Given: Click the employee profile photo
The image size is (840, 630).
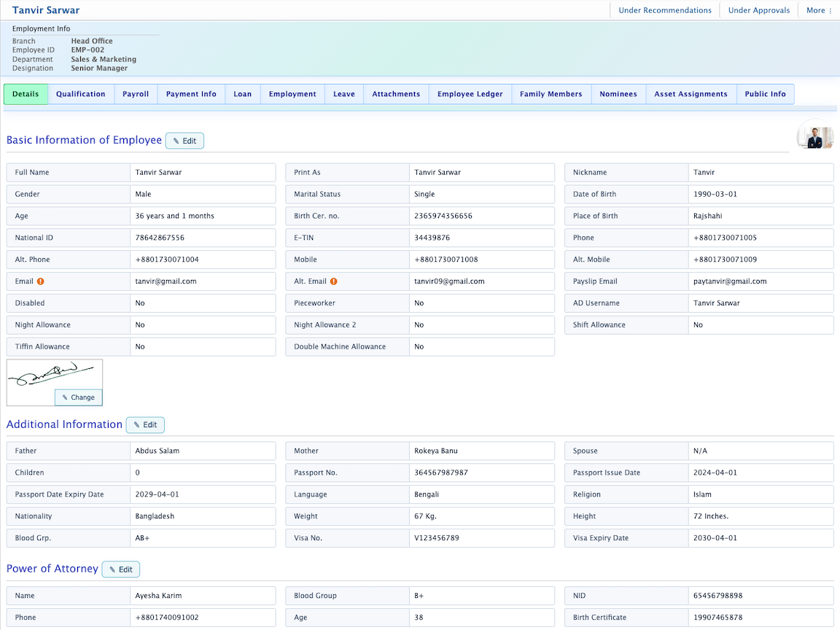Looking at the screenshot, I should point(814,136).
